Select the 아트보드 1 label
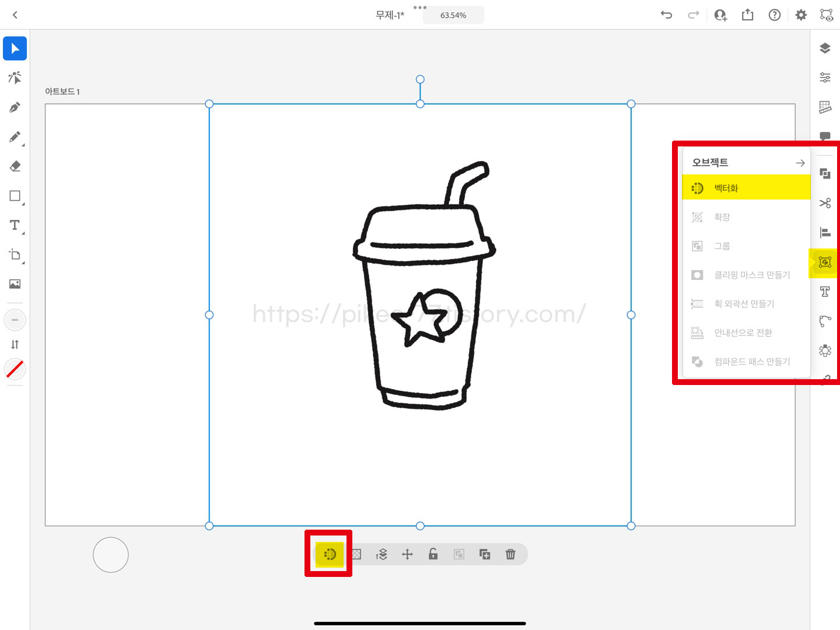The image size is (840, 630). tap(62, 92)
